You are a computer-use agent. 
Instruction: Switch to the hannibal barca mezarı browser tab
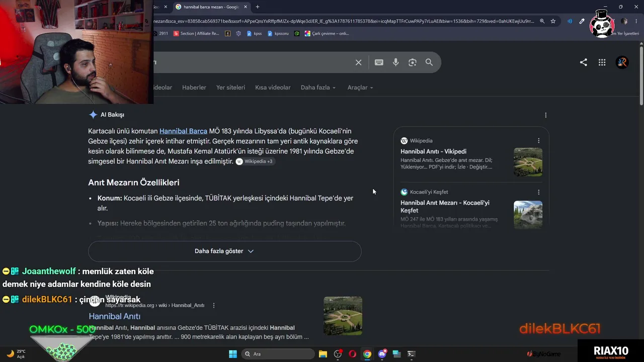[x=211, y=7]
